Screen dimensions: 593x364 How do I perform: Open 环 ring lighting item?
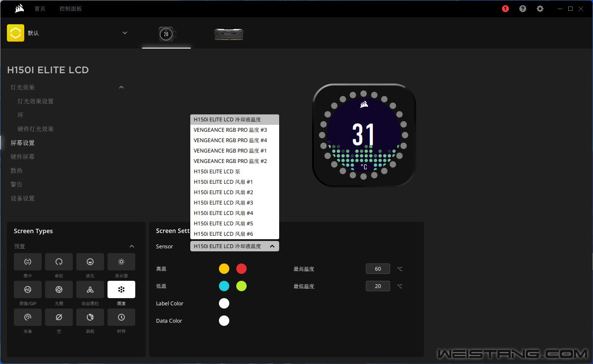click(x=20, y=115)
